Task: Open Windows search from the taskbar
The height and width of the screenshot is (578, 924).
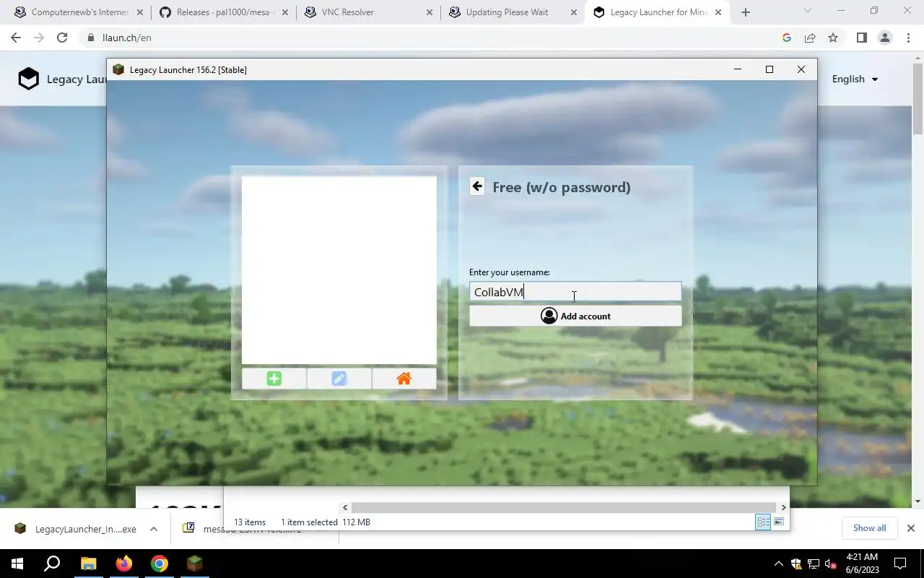Action: pos(52,564)
